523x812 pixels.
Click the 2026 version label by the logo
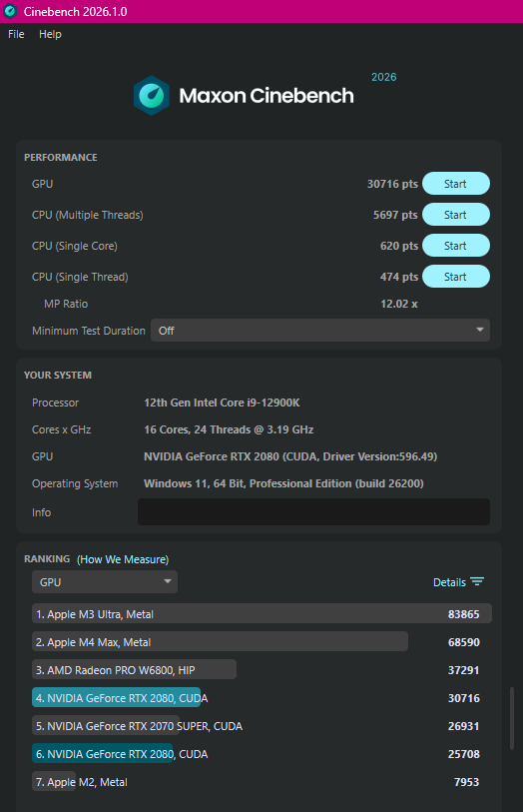384,77
